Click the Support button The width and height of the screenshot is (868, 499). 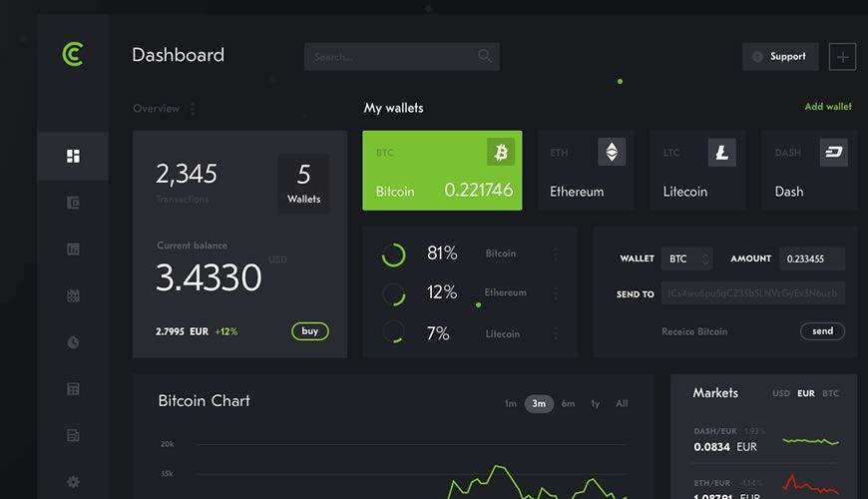(780, 57)
